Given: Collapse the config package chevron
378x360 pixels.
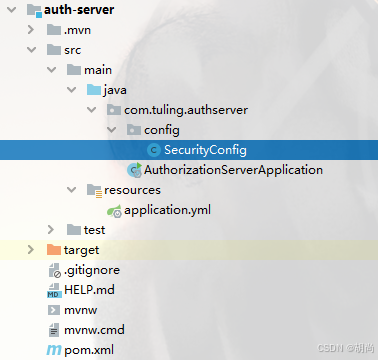Looking at the screenshot, I should point(112,130).
